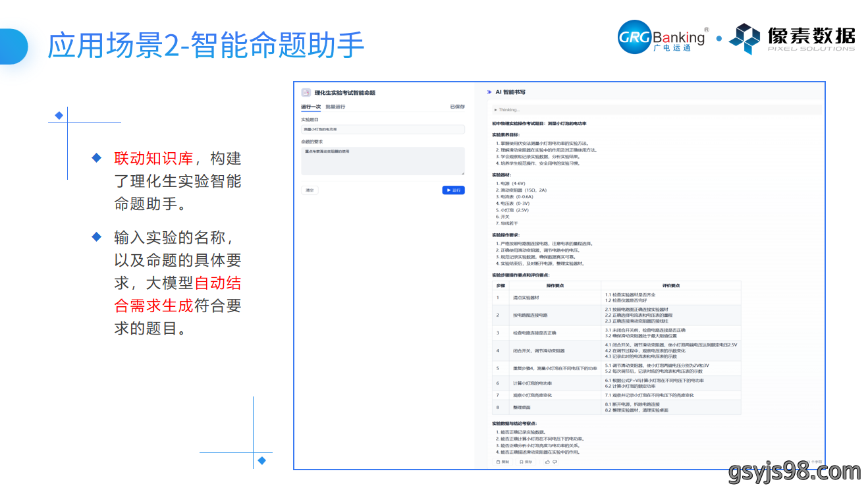The height and width of the screenshot is (488, 868).
Task: Click the 命题的要求 text area
Action: (383, 161)
